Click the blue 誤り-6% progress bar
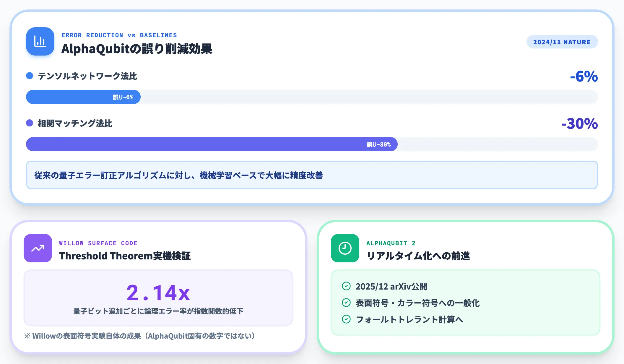 (x=83, y=97)
